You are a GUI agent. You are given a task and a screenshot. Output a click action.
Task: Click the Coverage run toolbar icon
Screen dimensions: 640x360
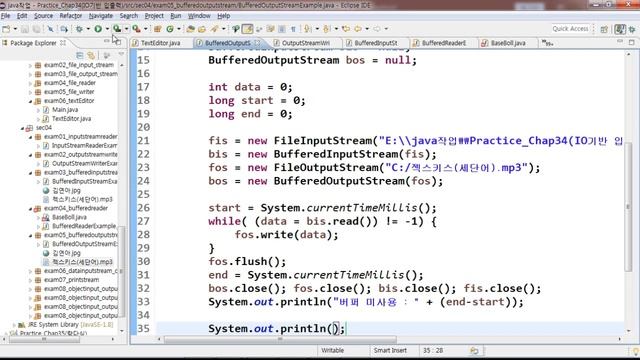pyautogui.click(x=117, y=29)
